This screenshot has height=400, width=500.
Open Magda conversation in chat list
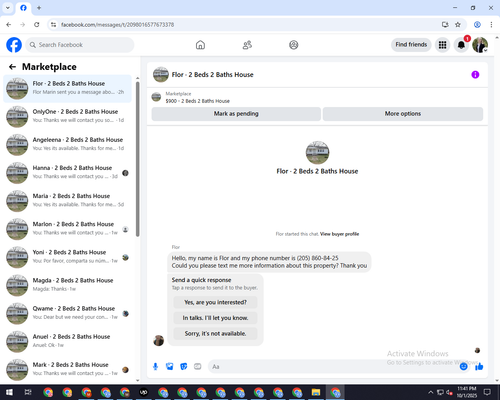click(x=67, y=285)
